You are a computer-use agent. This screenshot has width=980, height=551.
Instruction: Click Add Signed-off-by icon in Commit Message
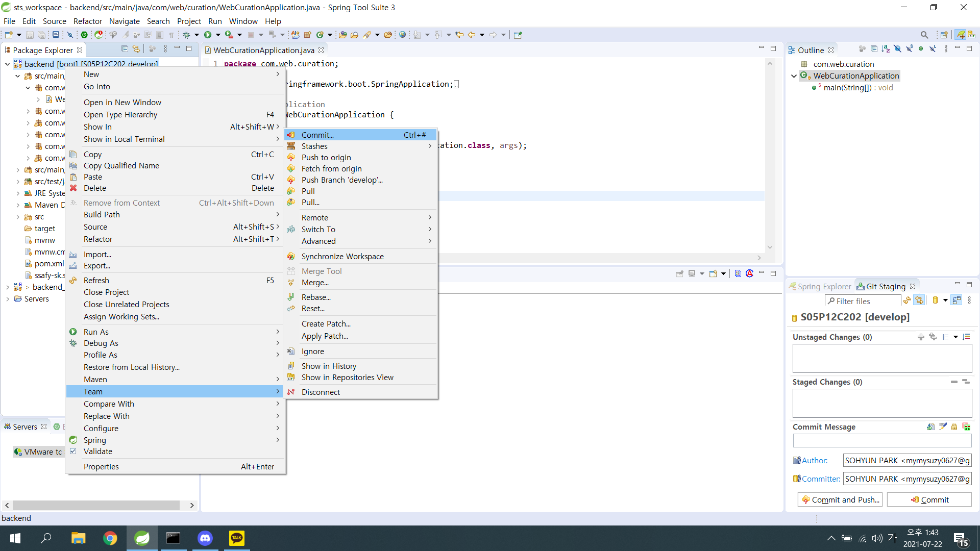click(x=942, y=427)
